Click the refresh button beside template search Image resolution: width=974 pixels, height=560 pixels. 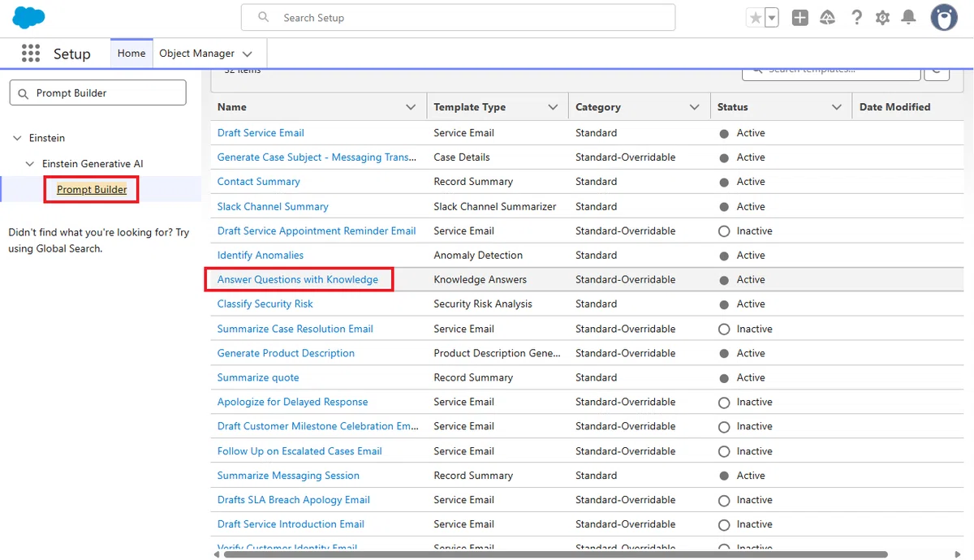coord(937,72)
